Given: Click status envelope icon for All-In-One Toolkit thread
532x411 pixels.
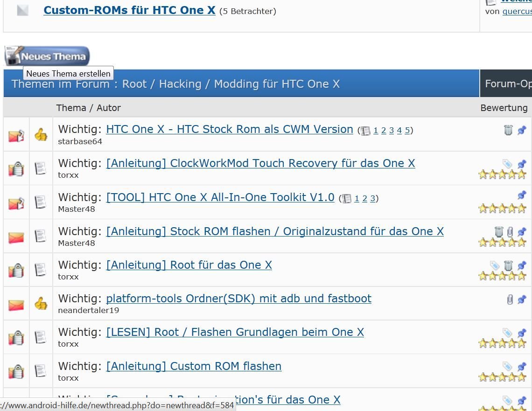Looking at the screenshot, I should (16, 203).
